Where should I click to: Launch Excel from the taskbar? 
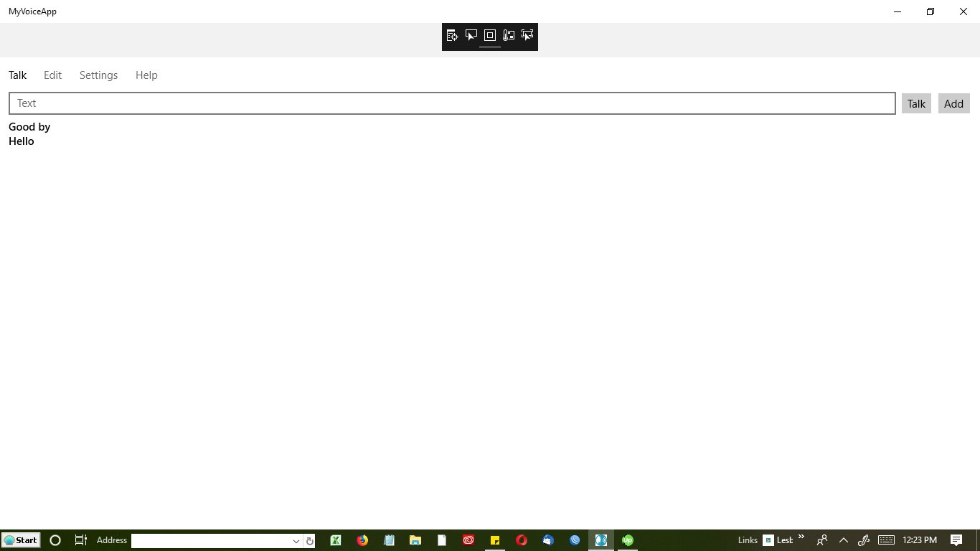(336, 540)
